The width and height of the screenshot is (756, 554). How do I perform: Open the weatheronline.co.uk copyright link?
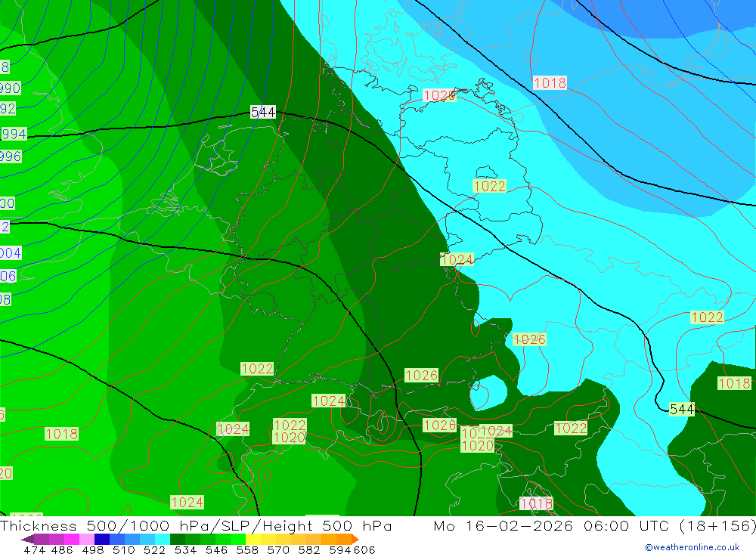692,547
